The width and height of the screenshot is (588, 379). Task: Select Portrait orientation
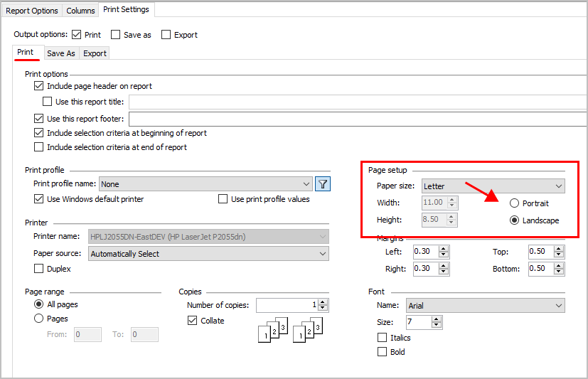[515, 203]
